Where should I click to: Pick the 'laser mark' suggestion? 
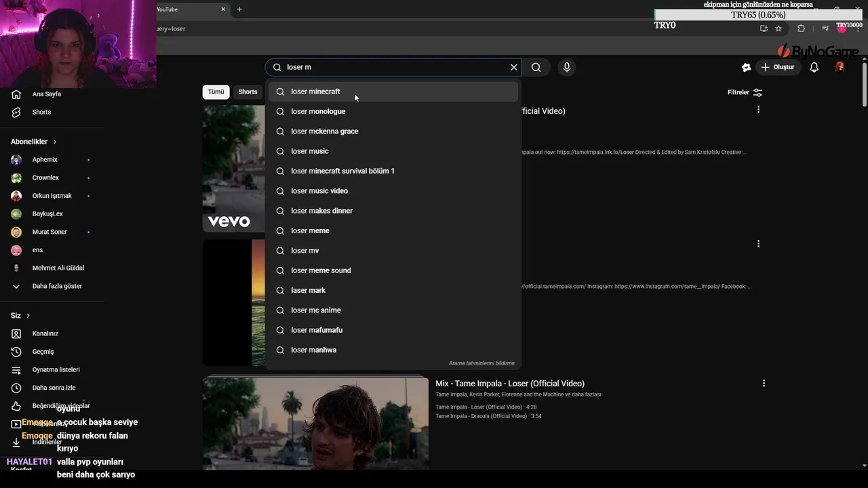[x=393, y=290]
